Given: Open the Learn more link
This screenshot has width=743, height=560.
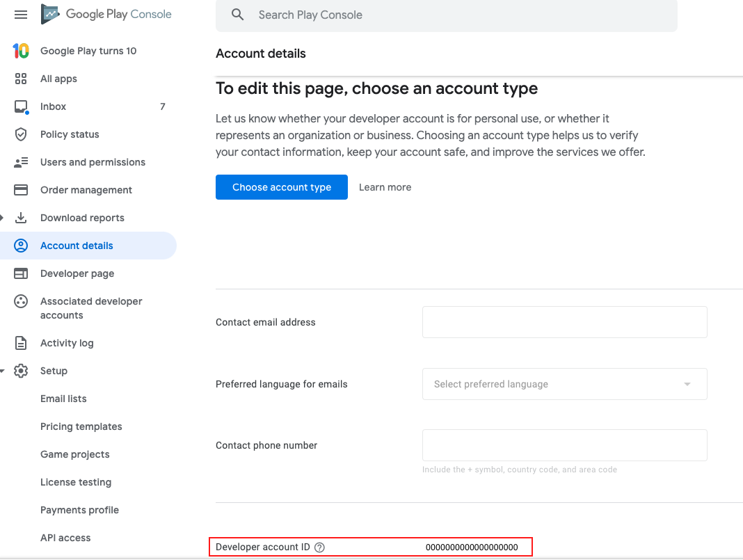Looking at the screenshot, I should click(x=385, y=187).
